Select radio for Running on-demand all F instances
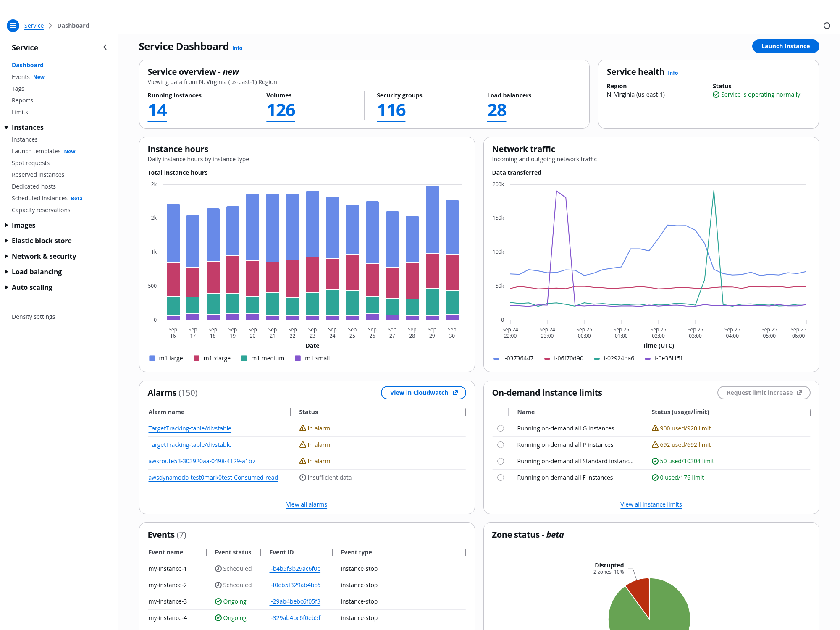Screen dimensions: 840x630 [x=500, y=478]
